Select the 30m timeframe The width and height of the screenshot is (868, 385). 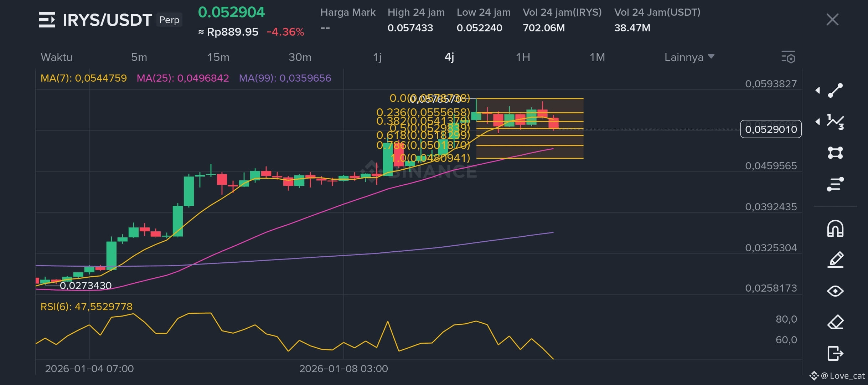[300, 57]
